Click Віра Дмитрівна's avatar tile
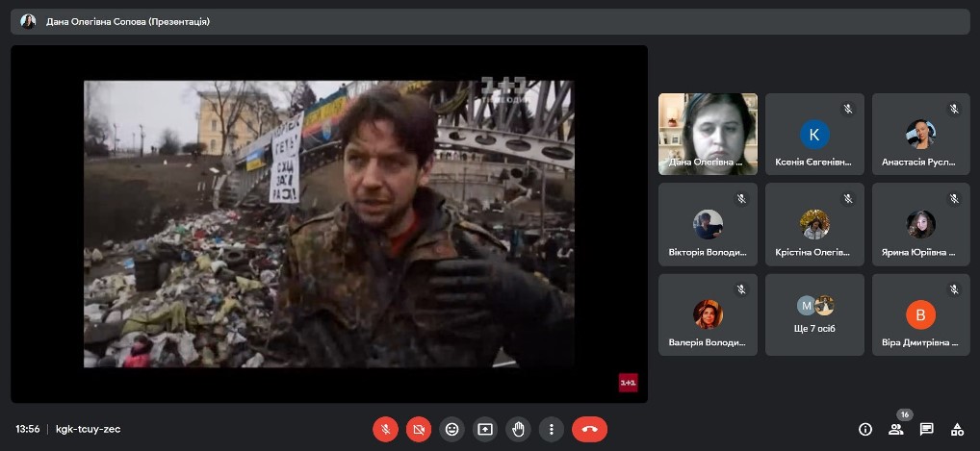This screenshot has width=980, height=451. click(x=921, y=314)
